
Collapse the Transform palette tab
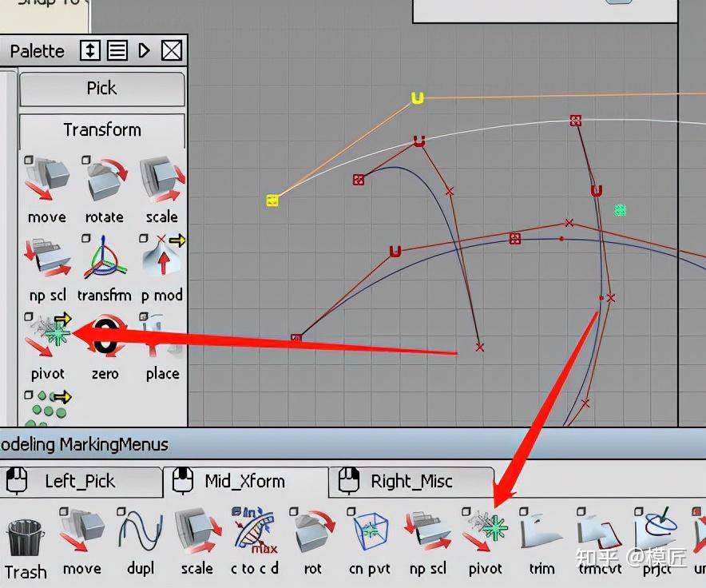coord(101,130)
